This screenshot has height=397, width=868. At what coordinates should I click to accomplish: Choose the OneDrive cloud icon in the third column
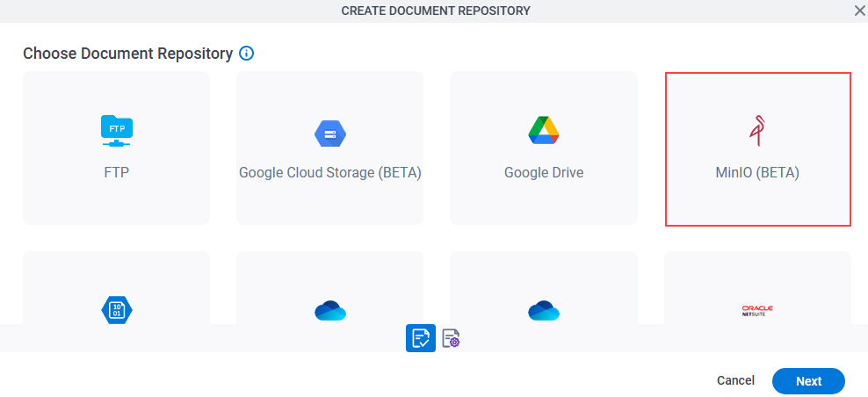pos(544,311)
